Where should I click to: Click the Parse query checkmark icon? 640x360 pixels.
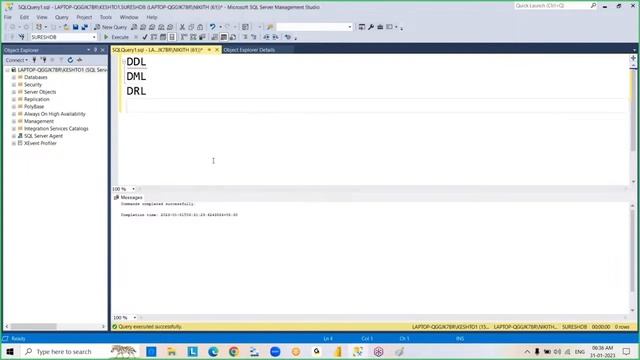[144, 37]
